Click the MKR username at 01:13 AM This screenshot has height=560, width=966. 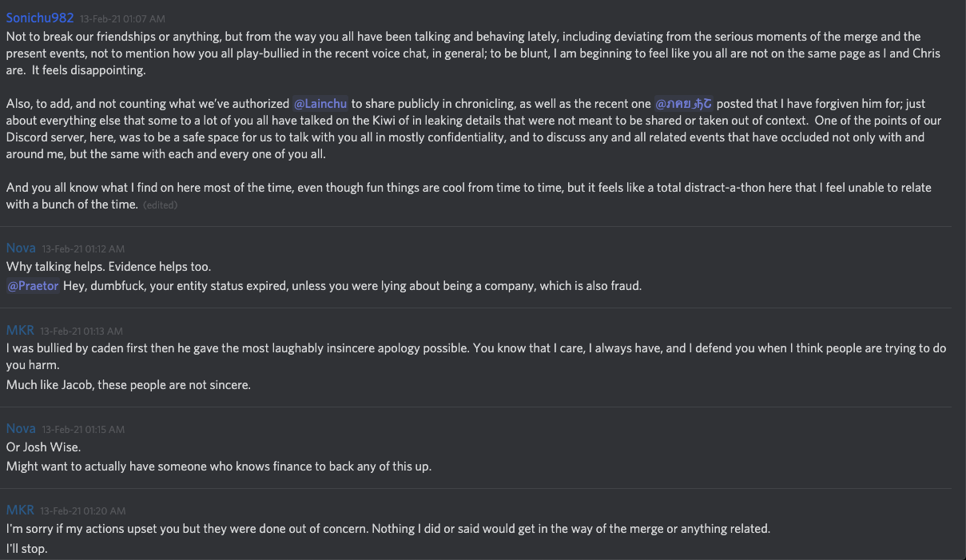pyautogui.click(x=20, y=330)
